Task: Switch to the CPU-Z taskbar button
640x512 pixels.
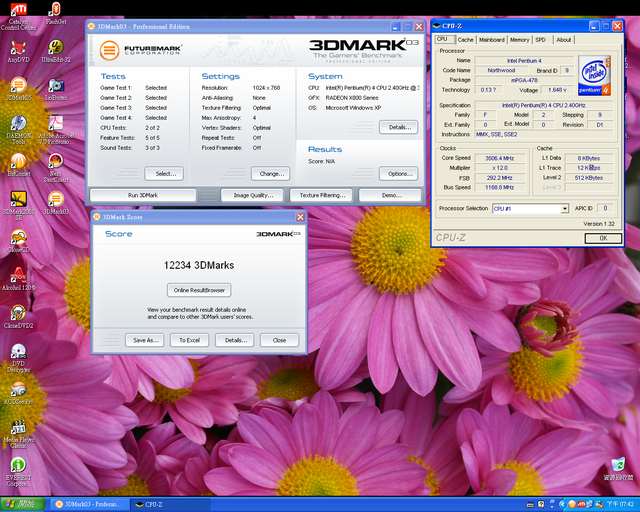Action: 169,504
